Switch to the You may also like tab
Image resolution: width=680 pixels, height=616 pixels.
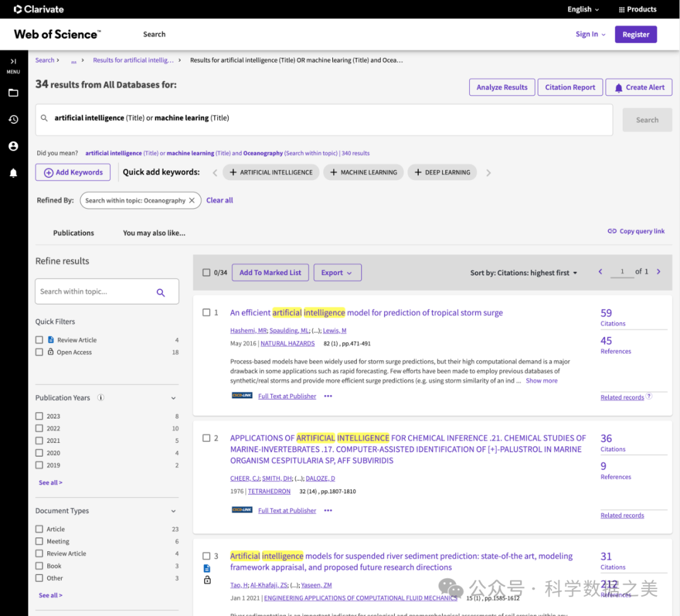click(x=154, y=233)
